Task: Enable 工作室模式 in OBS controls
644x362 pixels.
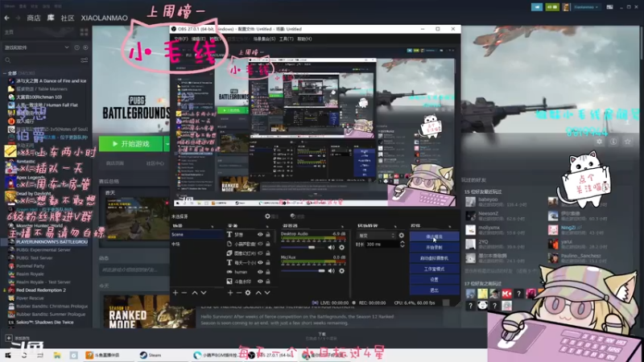Action: (x=434, y=269)
